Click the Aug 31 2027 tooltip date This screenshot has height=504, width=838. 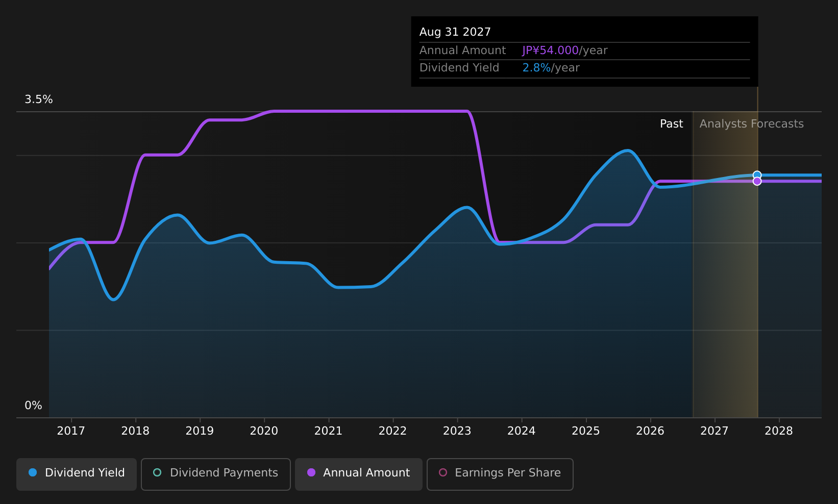pos(455,32)
